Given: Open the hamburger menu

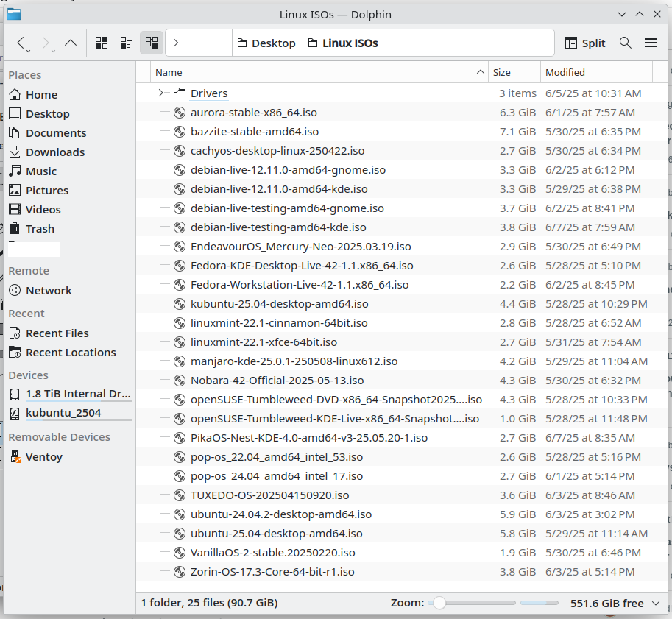Looking at the screenshot, I should pyautogui.click(x=651, y=43).
